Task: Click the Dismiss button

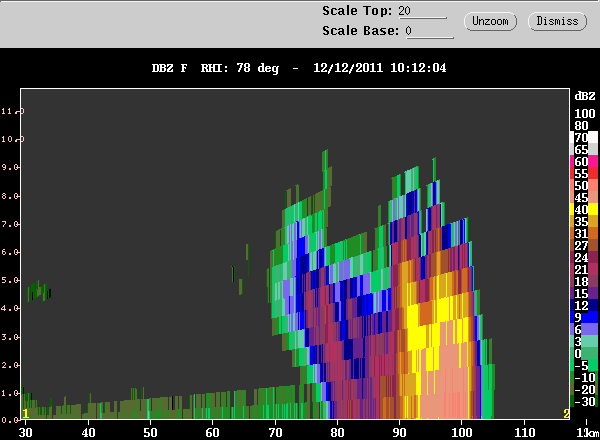Action: pos(557,21)
